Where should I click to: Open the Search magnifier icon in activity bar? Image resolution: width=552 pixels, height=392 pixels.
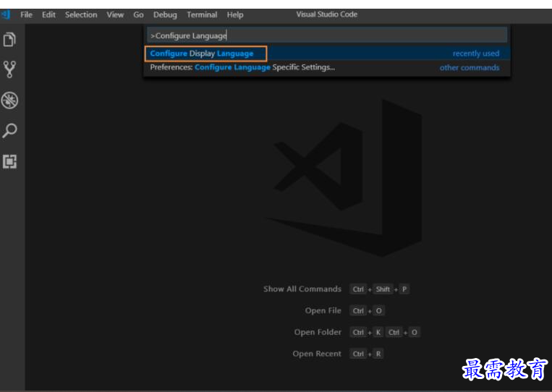click(x=9, y=131)
